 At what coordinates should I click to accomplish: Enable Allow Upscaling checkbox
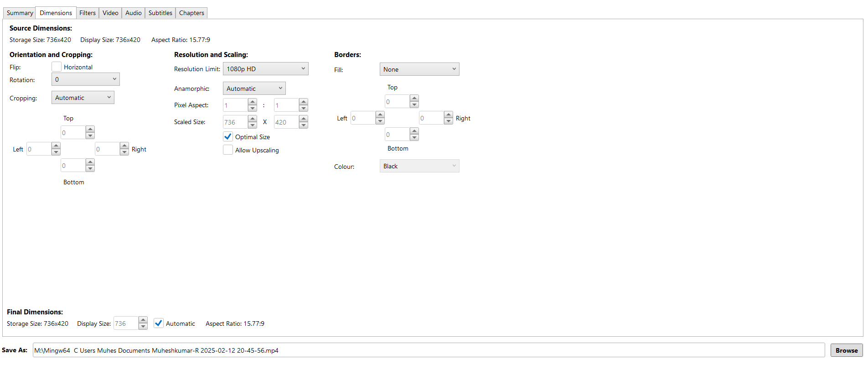228,150
